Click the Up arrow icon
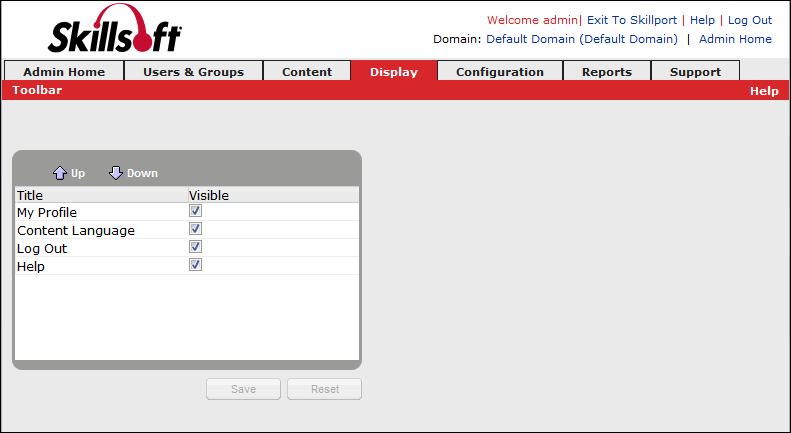The image size is (791, 433). click(x=60, y=173)
